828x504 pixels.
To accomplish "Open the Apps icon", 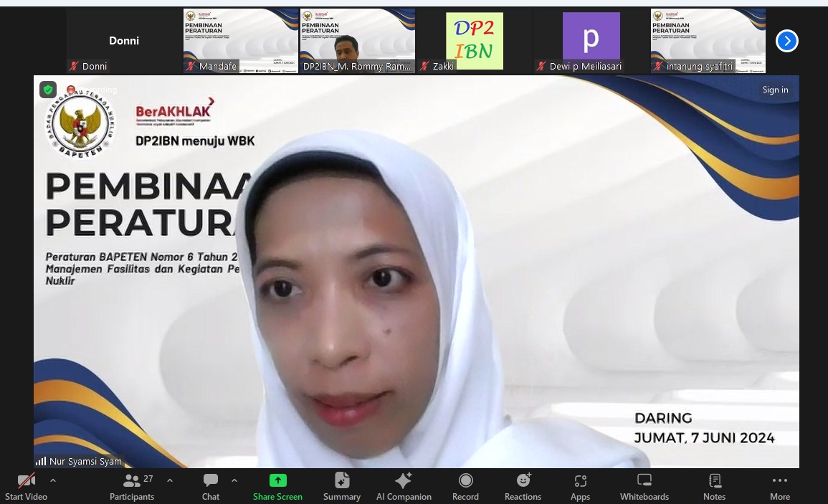I will pos(581,481).
